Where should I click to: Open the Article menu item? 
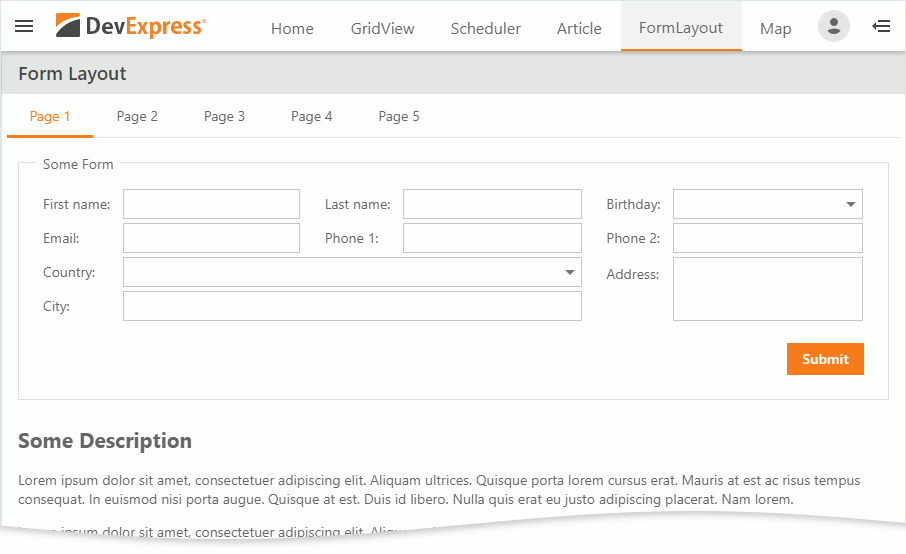tap(579, 28)
